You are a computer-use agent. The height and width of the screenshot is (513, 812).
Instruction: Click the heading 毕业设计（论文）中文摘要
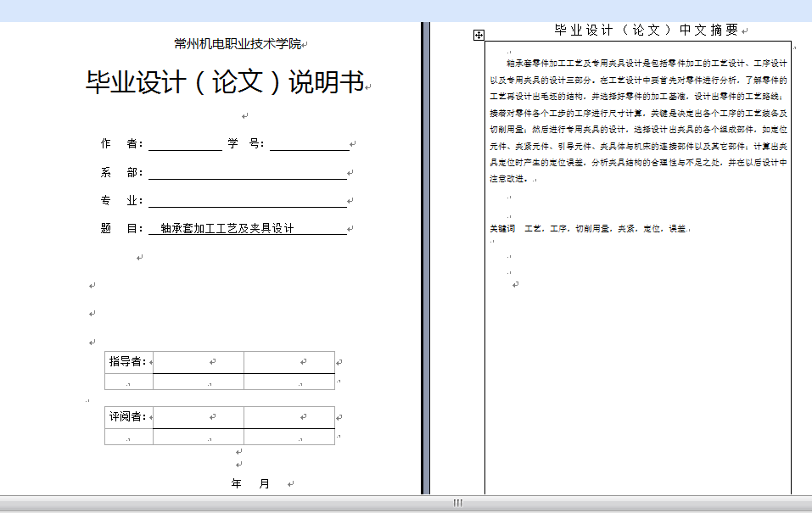[647, 30]
